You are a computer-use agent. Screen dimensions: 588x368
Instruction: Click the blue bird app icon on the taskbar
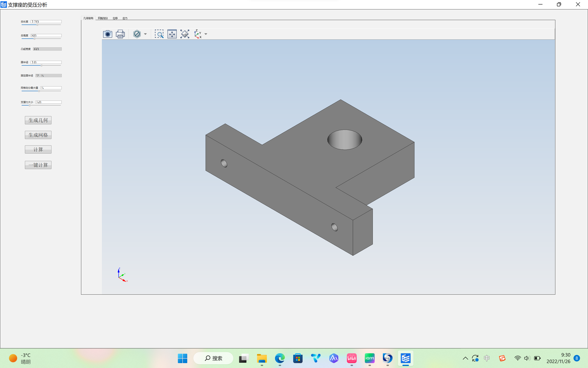coord(316,358)
